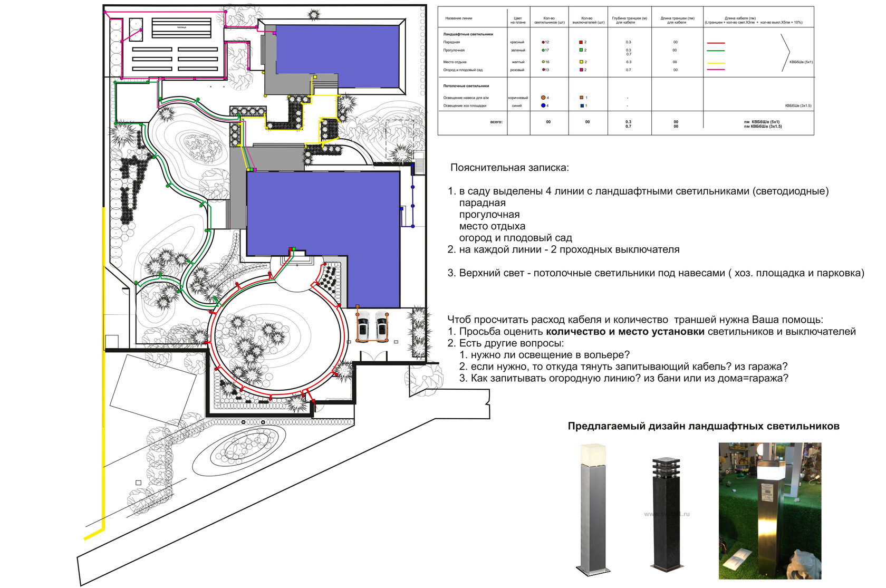Click the green square switch symbol in Прогулочная row
The image size is (886, 588).
pos(581,50)
